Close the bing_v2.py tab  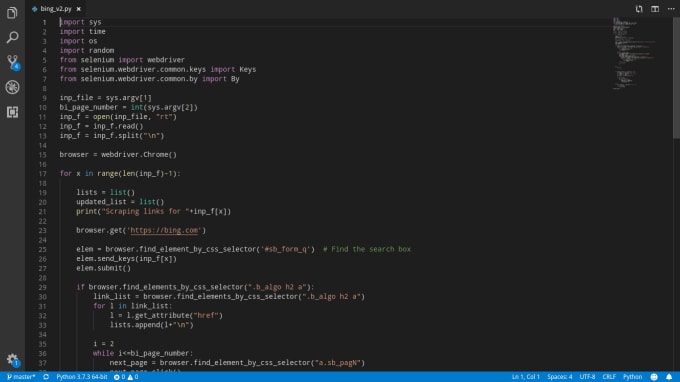pyautogui.click(x=78, y=9)
